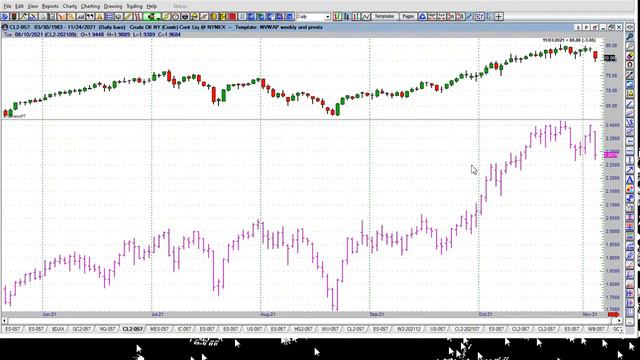Image resolution: width=640 pixels, height=360 pixels.
Task: Click the horizontal scrollbar right arrow
Action: click(620, 321)
